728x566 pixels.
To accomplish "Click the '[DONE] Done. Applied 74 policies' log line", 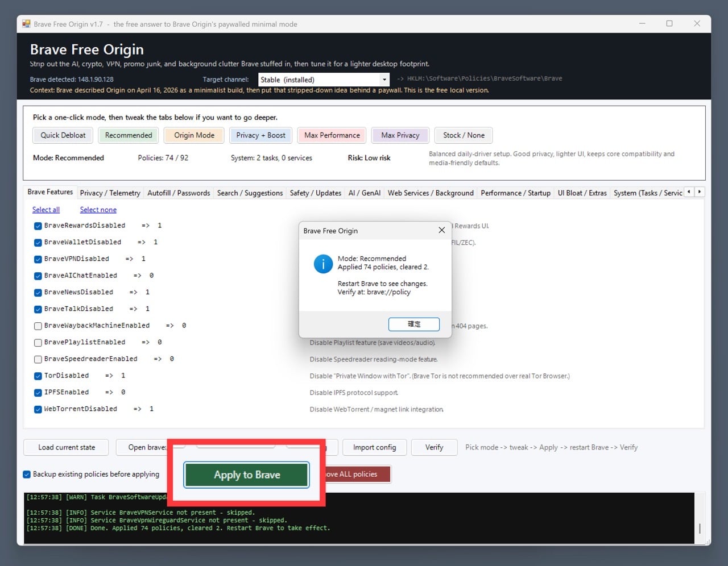I will pos(178,528).
